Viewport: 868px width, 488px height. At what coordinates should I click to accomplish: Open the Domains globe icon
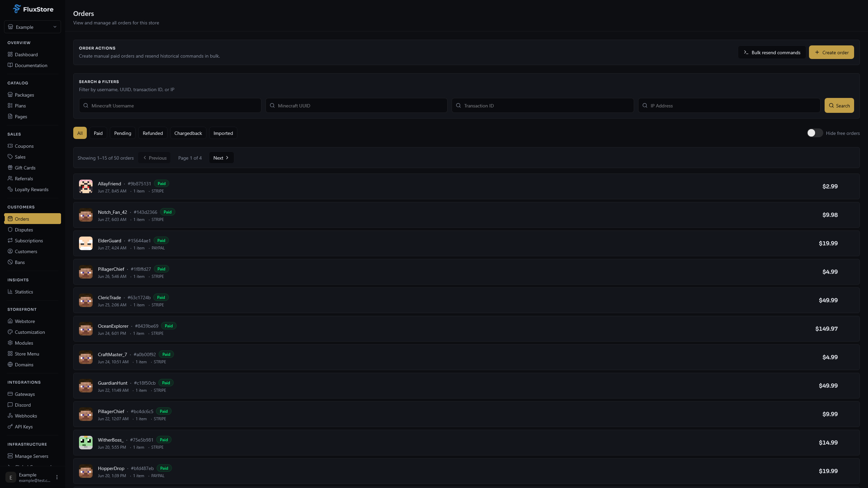(10, 364)
